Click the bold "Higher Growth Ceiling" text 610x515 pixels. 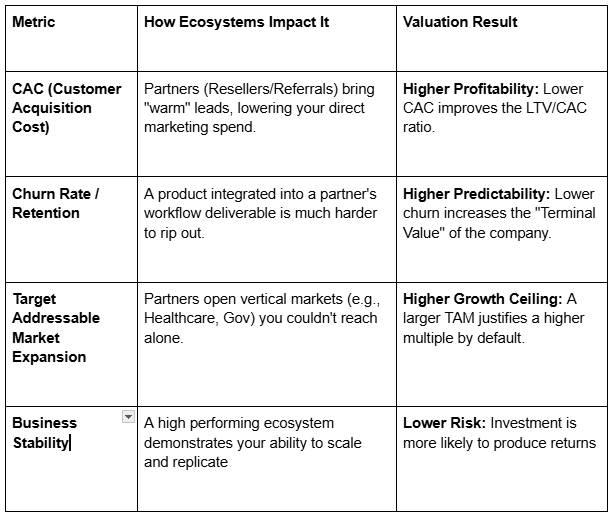point(482,299)
